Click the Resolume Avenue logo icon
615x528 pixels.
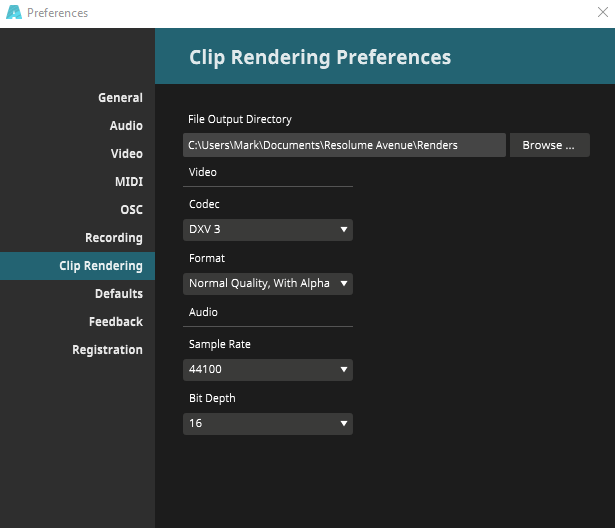click(14, 12)
